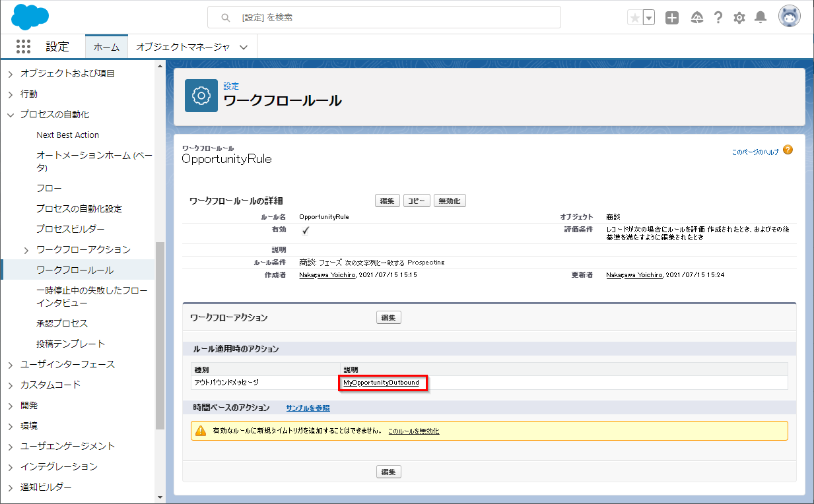Image resolution: width=814 pixels, height=504 pixels.
Task: Open the user avatar profile menu
Action: click(789, 17)
